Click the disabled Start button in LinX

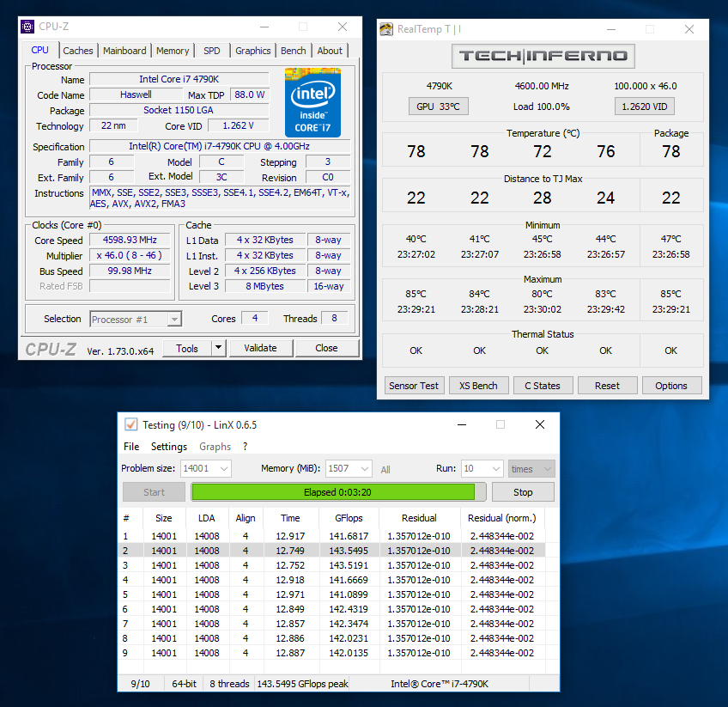click(154, 492)
